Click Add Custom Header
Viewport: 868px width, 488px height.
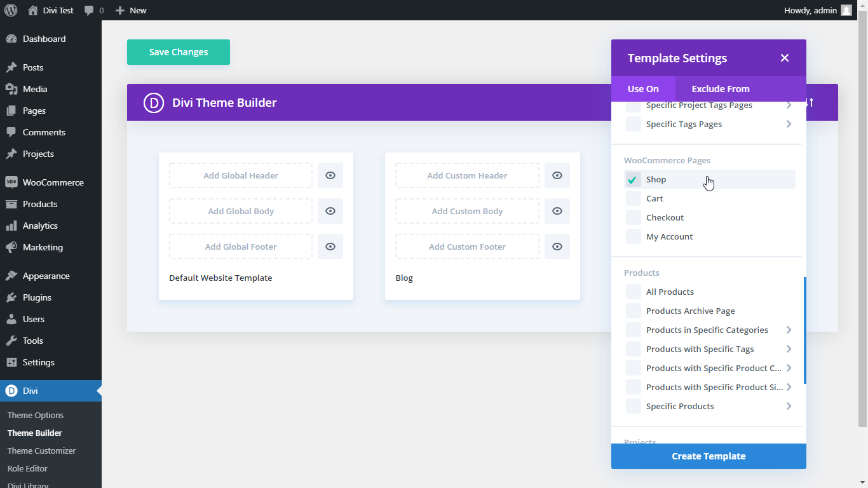click(467, 175)
